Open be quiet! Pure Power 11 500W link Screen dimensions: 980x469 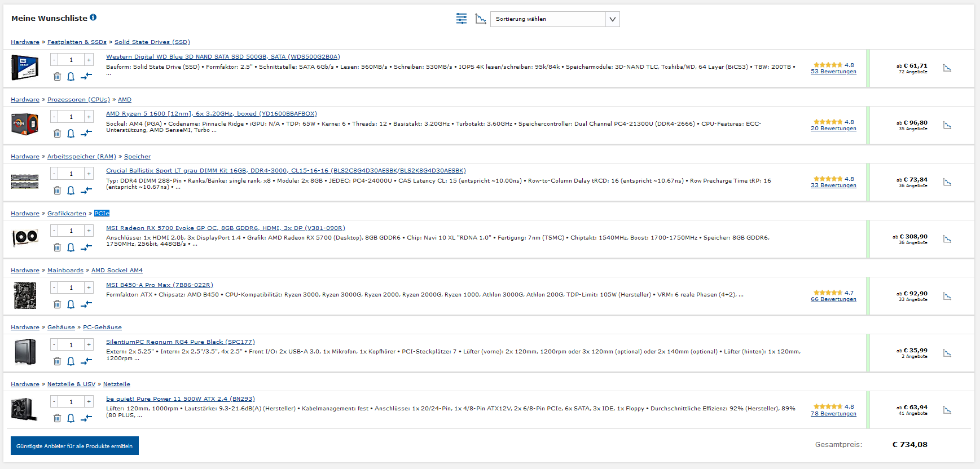coord(181,399)
